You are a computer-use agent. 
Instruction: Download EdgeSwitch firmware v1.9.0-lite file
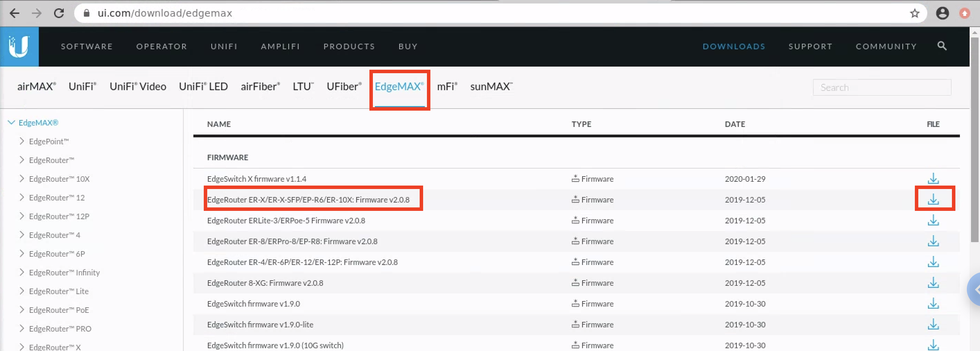(933, 324)
